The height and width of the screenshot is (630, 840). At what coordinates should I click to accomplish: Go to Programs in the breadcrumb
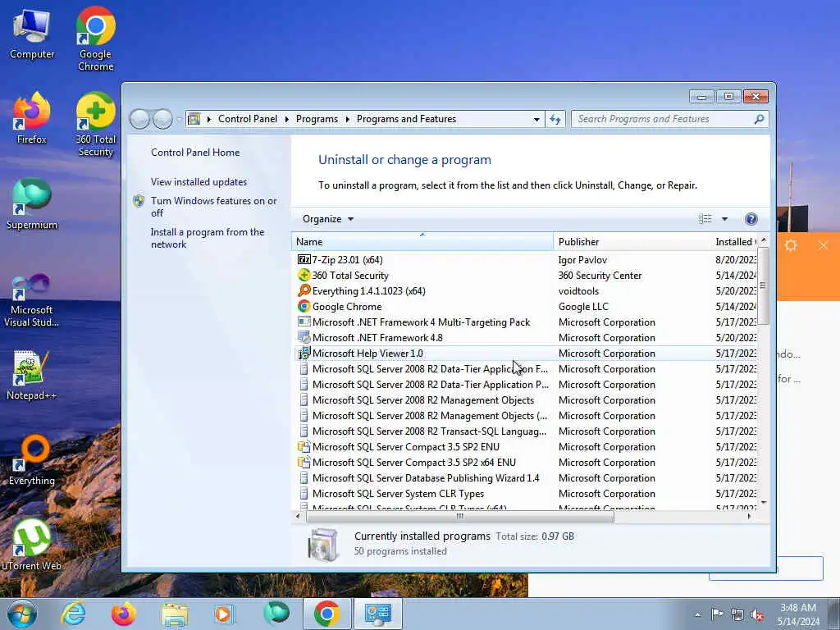(x=317, y=119)
